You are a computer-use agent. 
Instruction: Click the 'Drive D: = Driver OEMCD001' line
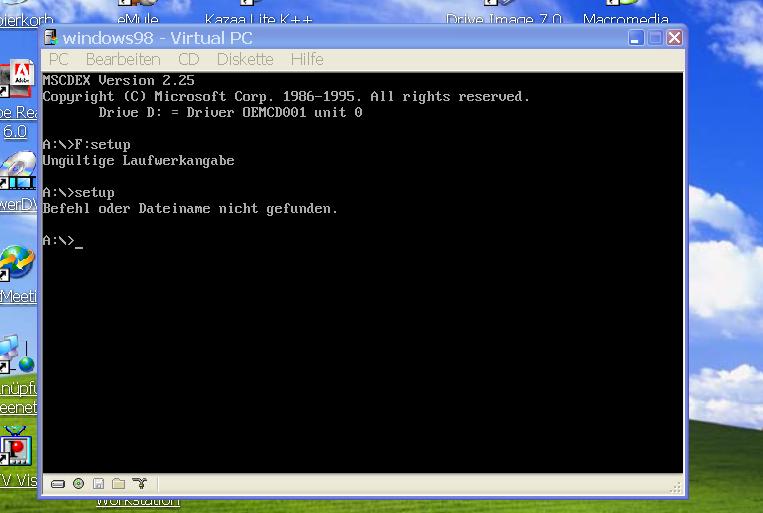point(230,112)
